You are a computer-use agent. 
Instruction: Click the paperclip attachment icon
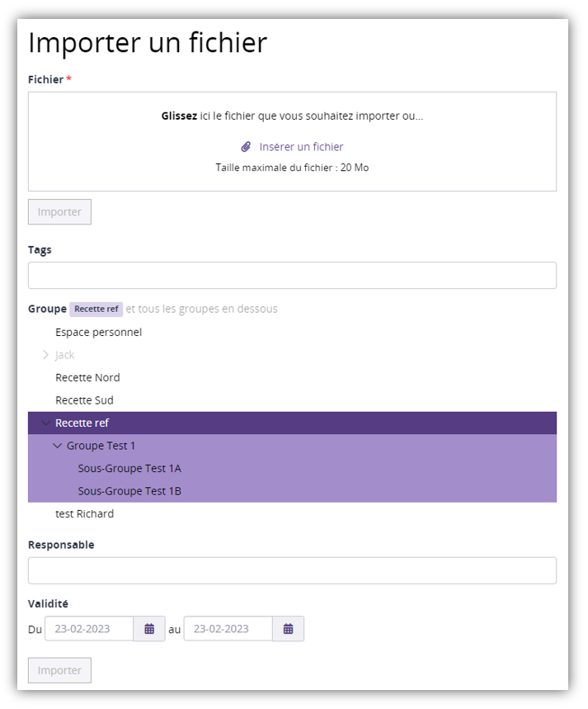pos(246,147)
